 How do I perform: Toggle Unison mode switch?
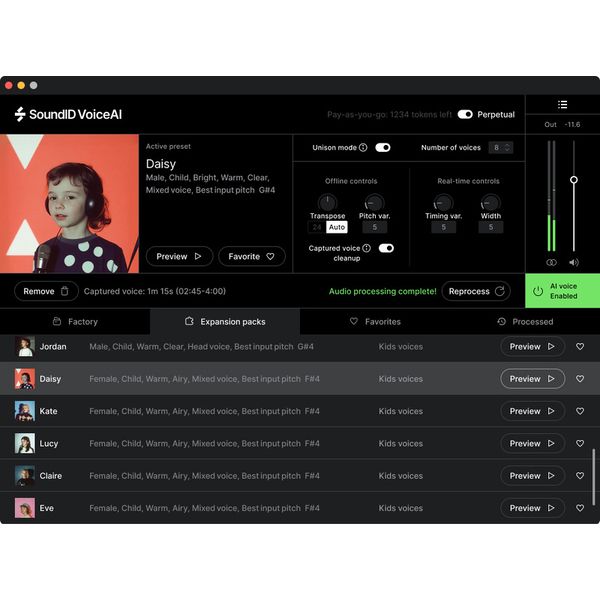pyautogui.click(x=383, y=147)
